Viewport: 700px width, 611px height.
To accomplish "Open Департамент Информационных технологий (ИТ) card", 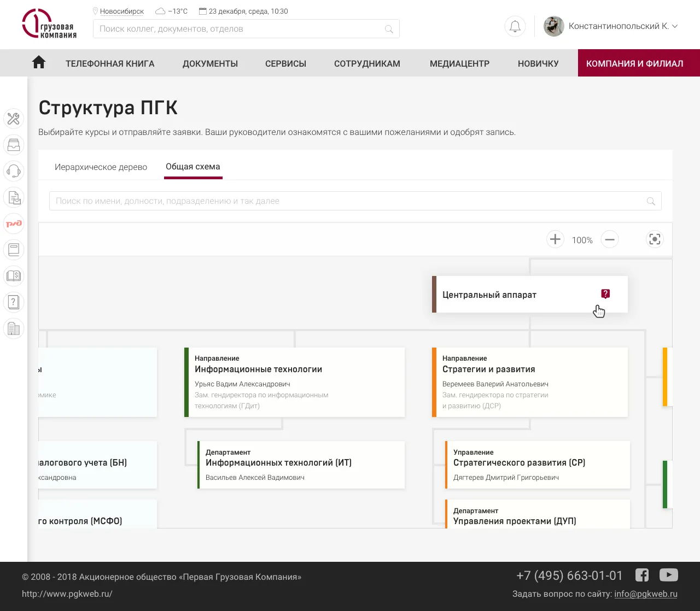I will click(x=301, y=465).
